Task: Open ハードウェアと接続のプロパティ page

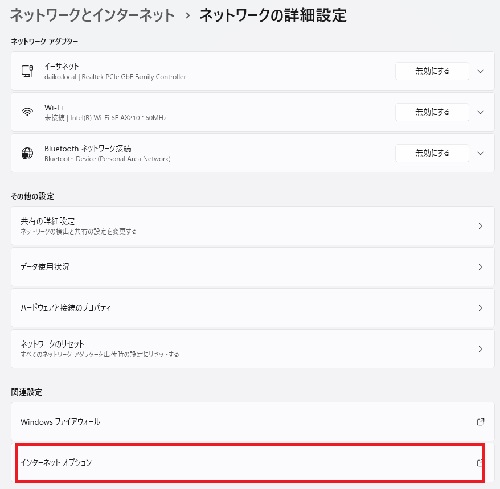Action: tap(252, 308)
